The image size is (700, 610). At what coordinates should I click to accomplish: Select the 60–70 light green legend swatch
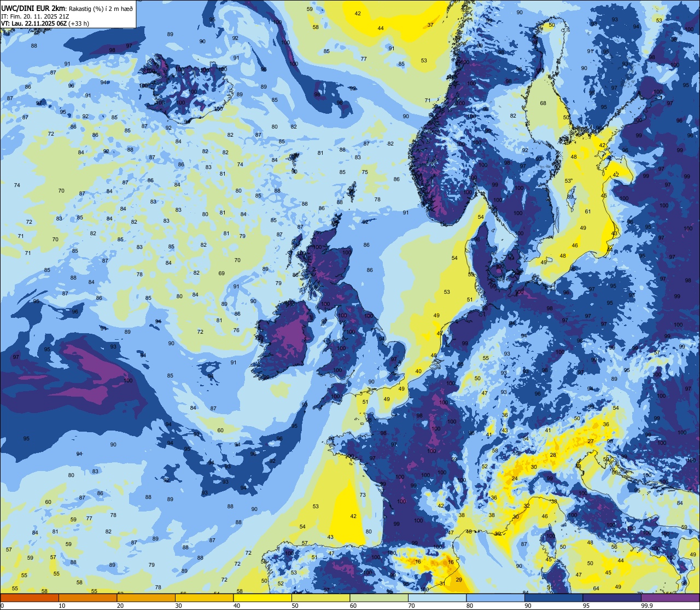(379, 597)
